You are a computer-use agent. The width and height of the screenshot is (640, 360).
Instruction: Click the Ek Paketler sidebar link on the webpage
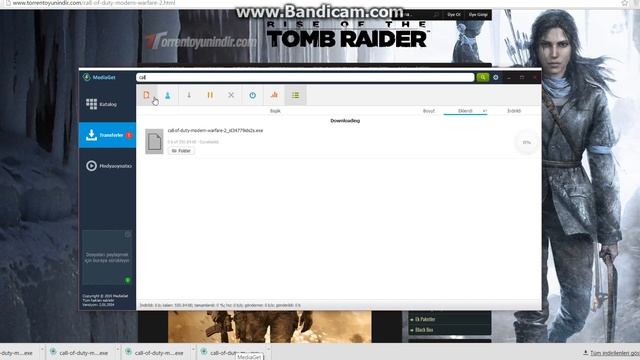pos(424,319)
